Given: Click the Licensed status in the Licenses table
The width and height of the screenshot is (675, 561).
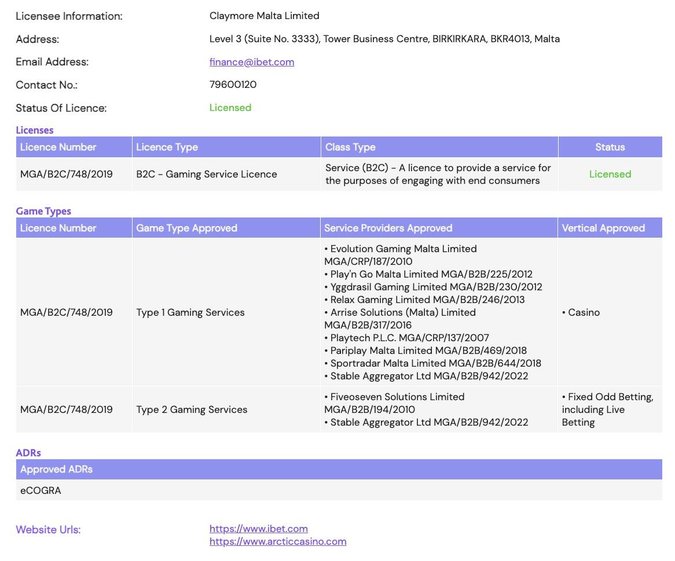Looking at the screenshot, I should 610,174.
